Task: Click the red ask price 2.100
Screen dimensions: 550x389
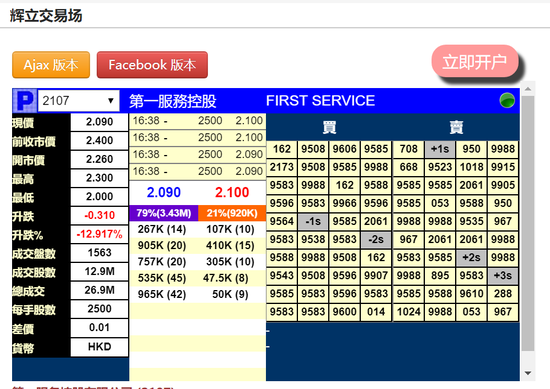Action: pyautogui.click(x=232, y=192)
